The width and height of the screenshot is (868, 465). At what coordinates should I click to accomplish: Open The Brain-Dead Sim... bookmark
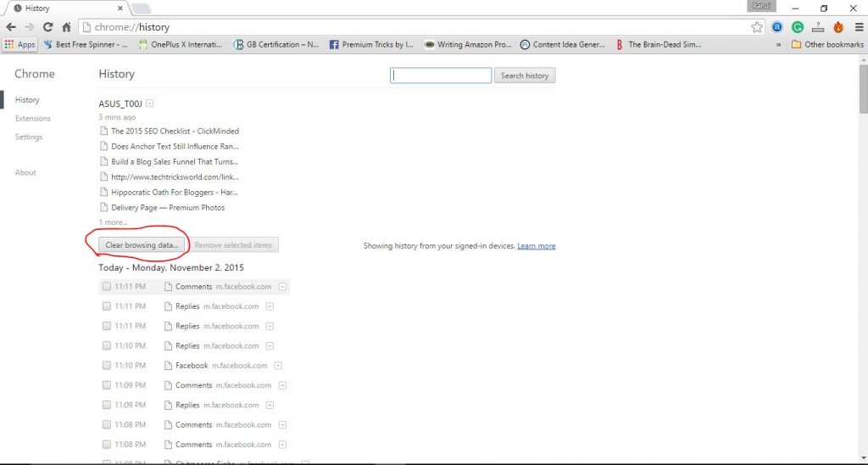tap(658, 44)
